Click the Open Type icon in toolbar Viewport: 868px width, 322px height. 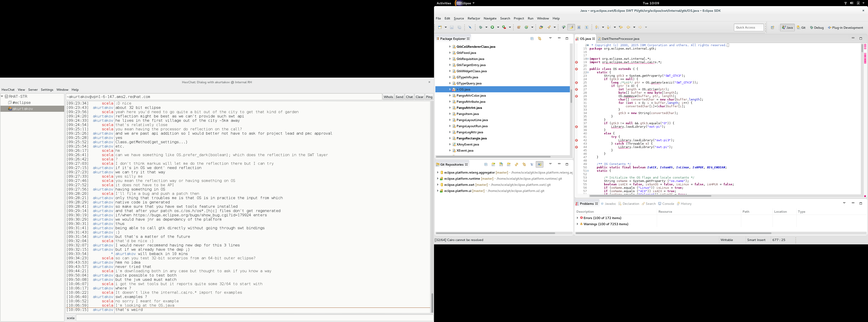[x=541, y=27]
